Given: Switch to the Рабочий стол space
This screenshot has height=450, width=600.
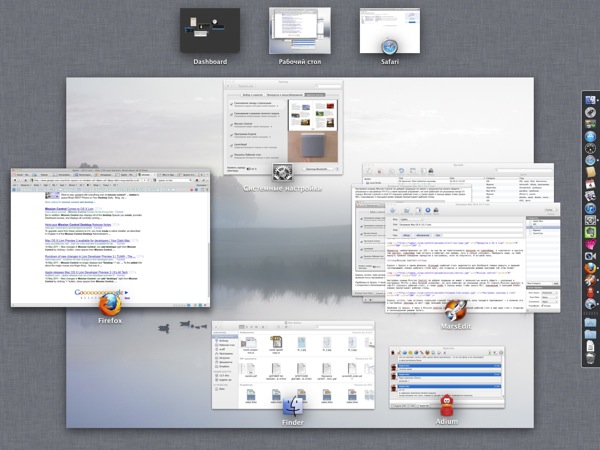Looking at the screenshot, I should [x=300, y=30].
